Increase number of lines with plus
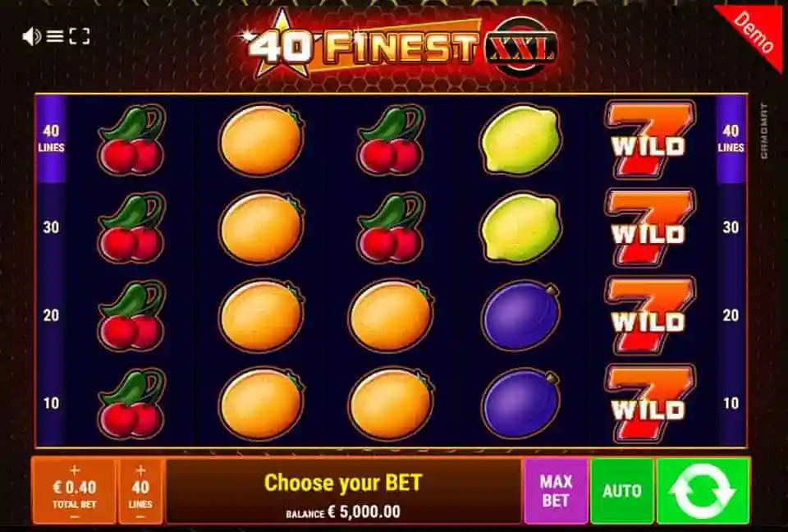 point(140,470)
